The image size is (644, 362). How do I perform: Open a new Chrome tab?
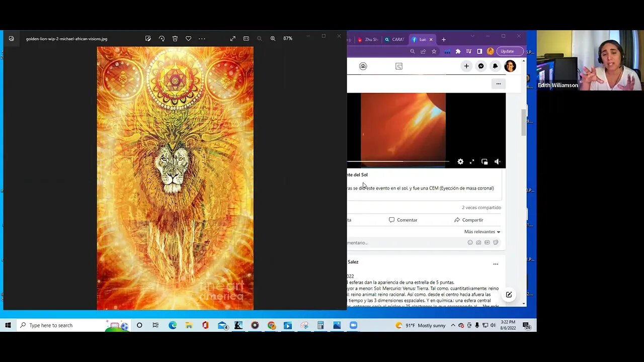(x=443, y=39)
